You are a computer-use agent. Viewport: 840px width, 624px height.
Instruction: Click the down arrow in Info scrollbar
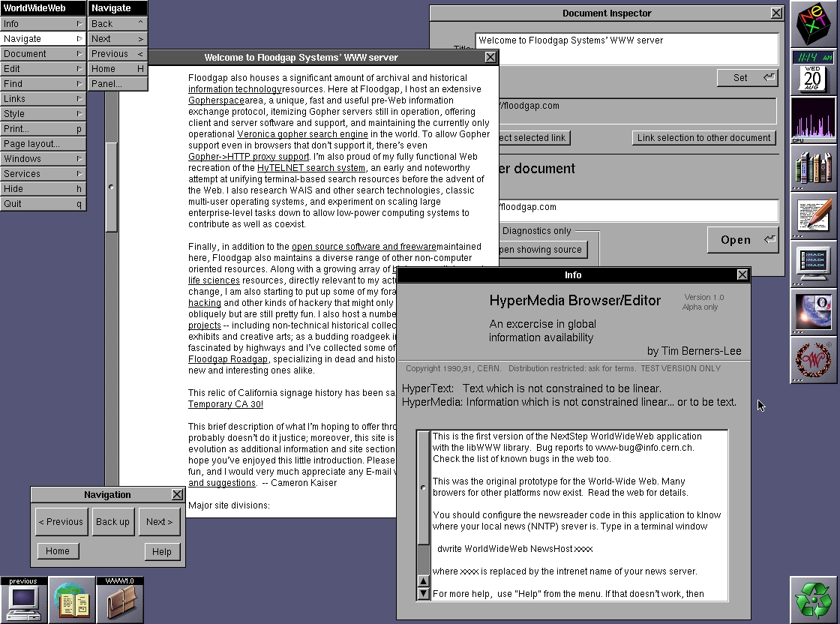click(x=423, y=593)
